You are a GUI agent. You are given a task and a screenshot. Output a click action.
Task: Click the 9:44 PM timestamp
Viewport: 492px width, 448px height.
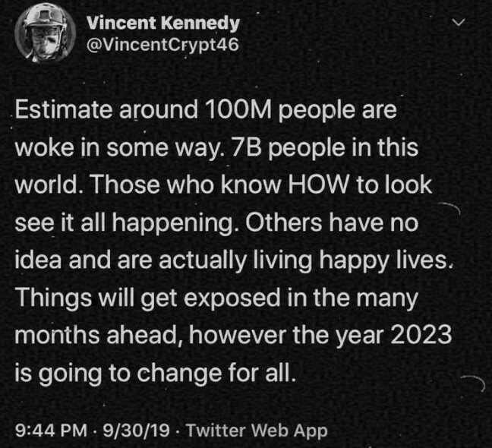click(48, 431)
